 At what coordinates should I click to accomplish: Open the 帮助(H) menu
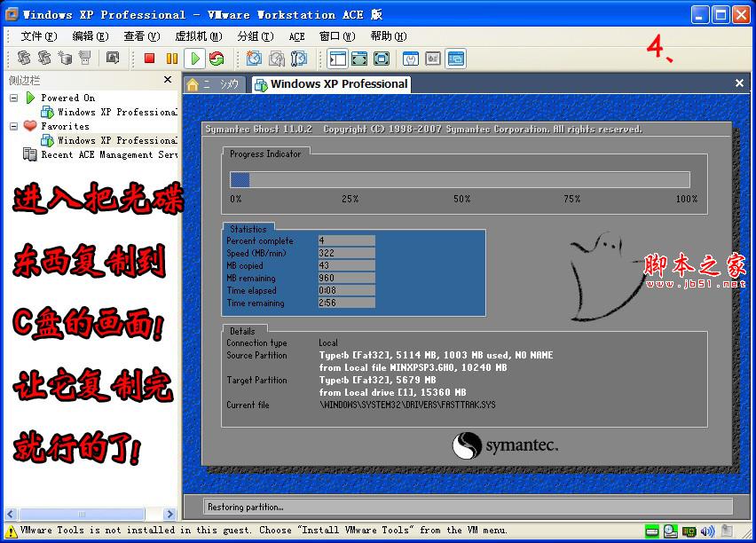(389, 36)
